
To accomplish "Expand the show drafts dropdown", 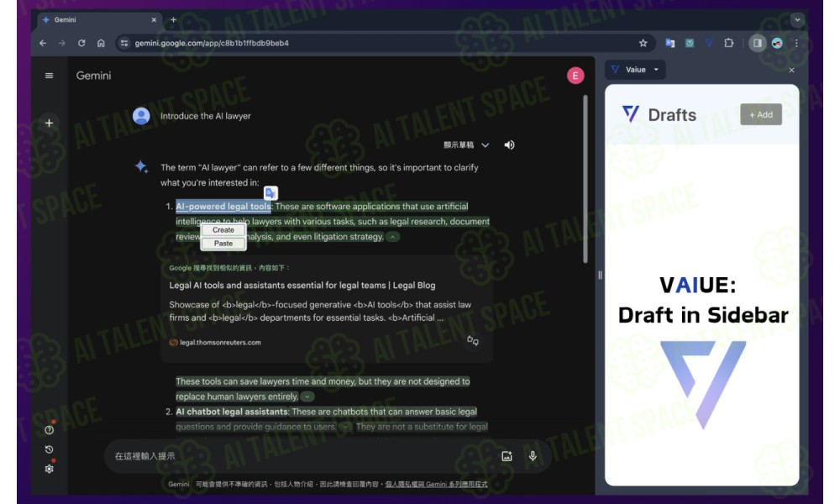I will pos(466,145).
